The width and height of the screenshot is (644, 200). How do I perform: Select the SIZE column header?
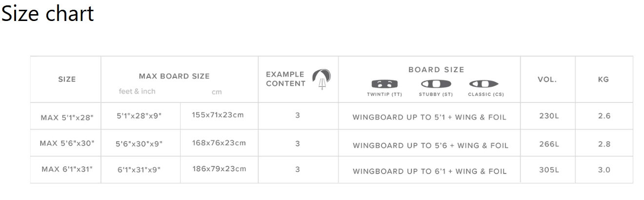point(67,80)
